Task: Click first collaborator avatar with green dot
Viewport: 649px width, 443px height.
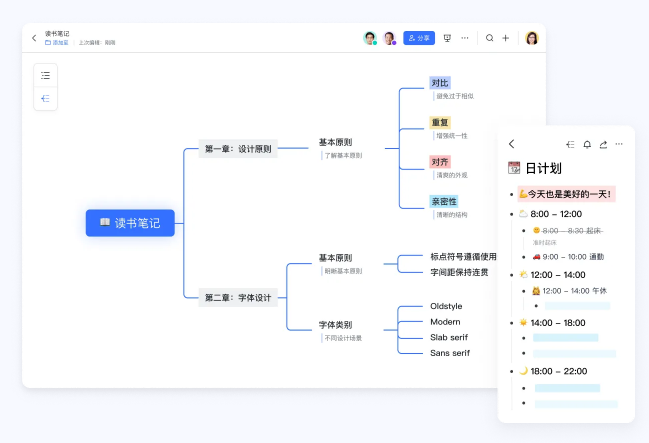Action: pyautogui.click(x=370, y=38)
